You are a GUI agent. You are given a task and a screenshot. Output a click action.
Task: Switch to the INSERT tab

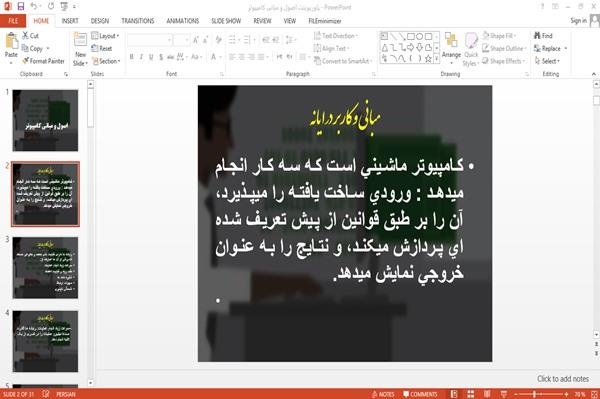(x=70, y=21)
